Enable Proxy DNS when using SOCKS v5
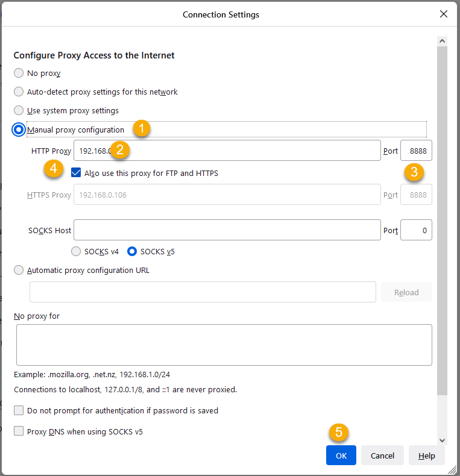The height and width of the screenshot is (476, 460). (x=19, y=431)
